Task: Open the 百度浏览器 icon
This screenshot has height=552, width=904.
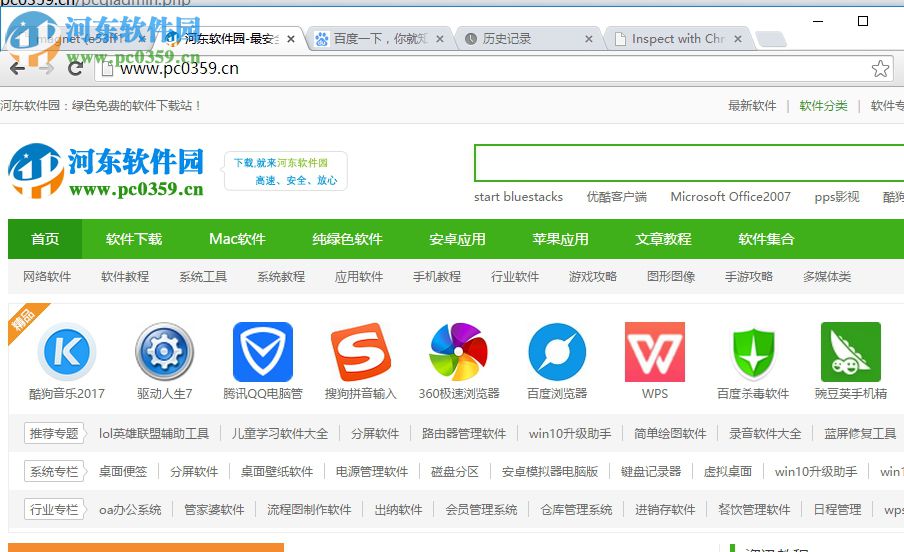Action: [x=557, y=351]
